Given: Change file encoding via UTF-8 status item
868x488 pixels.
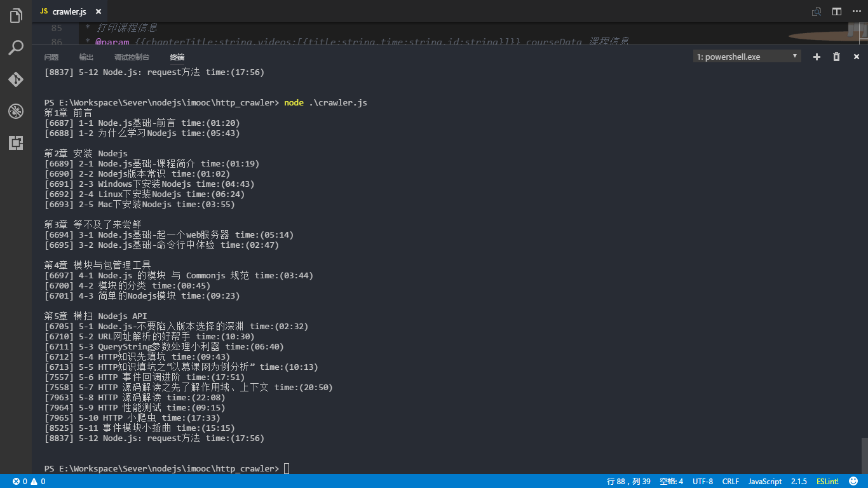Looking at the screenshot, I should (703, 482).
